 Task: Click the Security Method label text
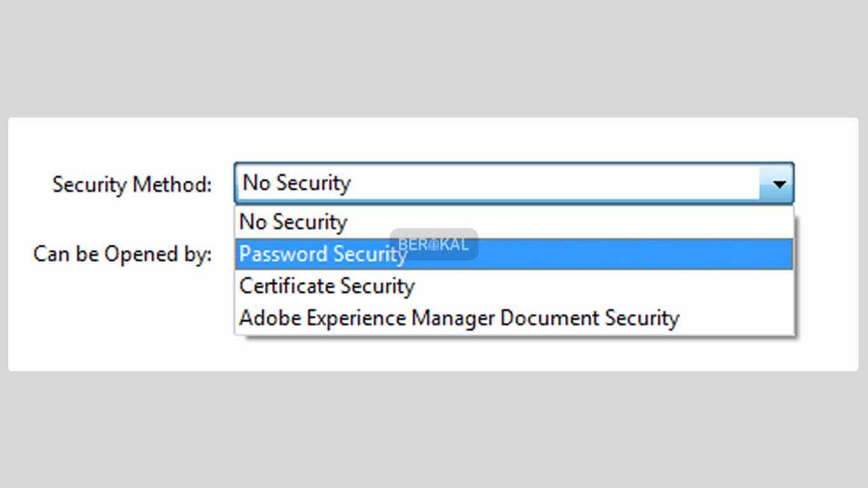point(132,184)
